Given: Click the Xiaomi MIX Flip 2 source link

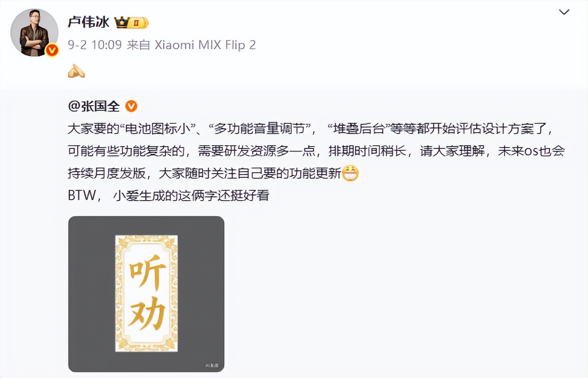Looking at the screenshot, I should 205,45.
